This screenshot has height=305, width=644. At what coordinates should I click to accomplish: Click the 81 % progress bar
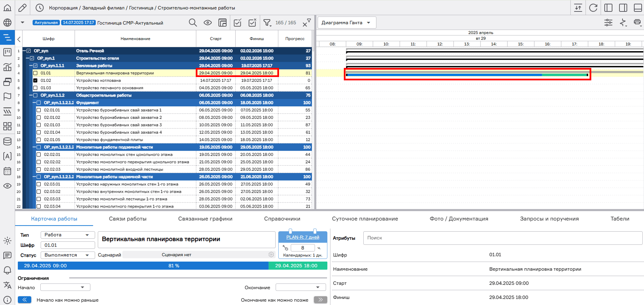tap(173, 266)
